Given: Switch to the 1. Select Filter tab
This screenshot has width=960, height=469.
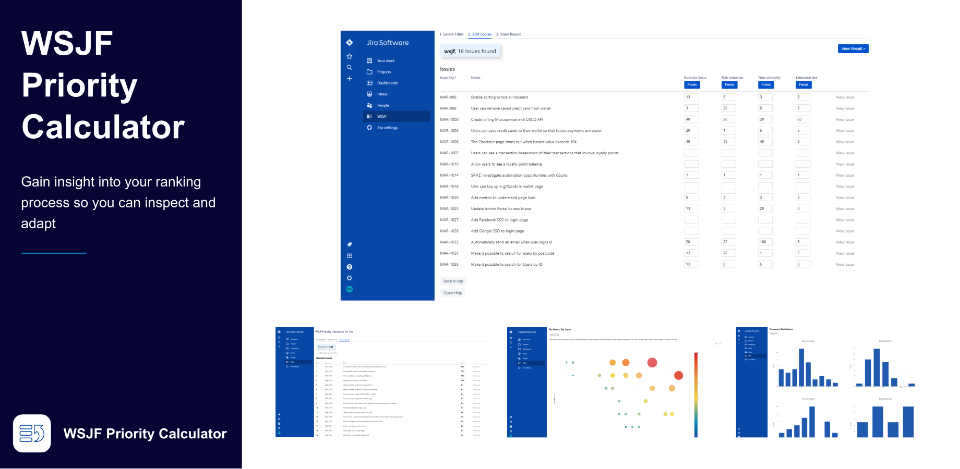Looking at the screenshot, I should [x=452, y=34].
